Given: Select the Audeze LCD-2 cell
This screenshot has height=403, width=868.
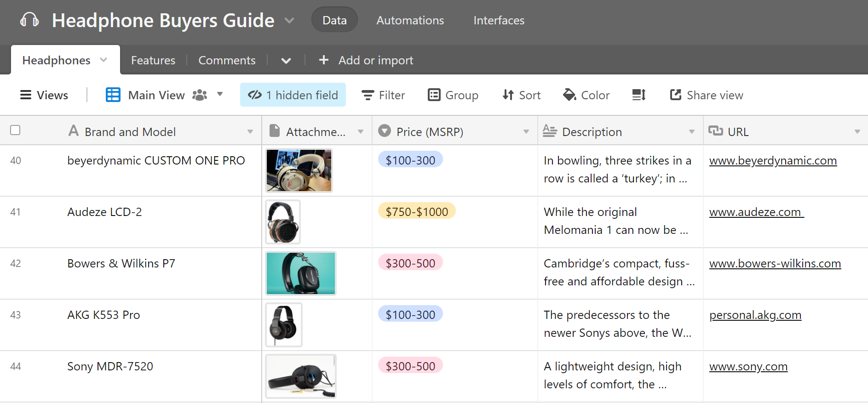Looking at the screenshot, I should [x=156, y=222].
